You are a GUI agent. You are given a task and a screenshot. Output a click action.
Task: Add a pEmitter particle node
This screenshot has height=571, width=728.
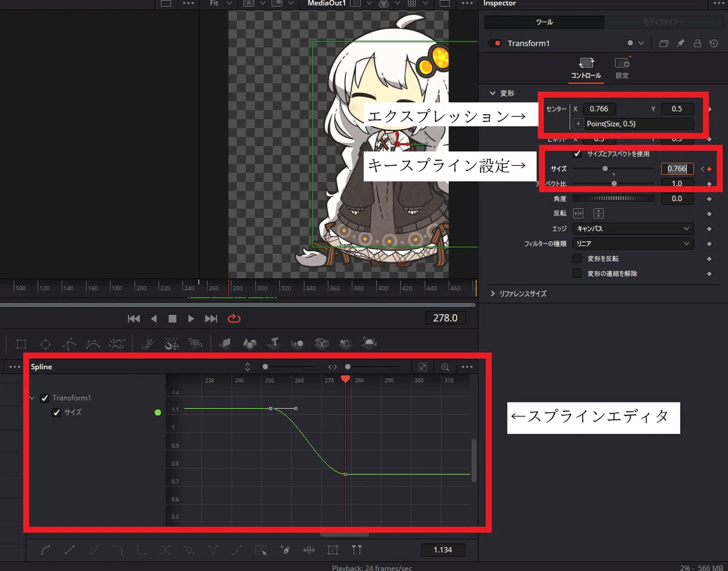[x=147, y=344]
